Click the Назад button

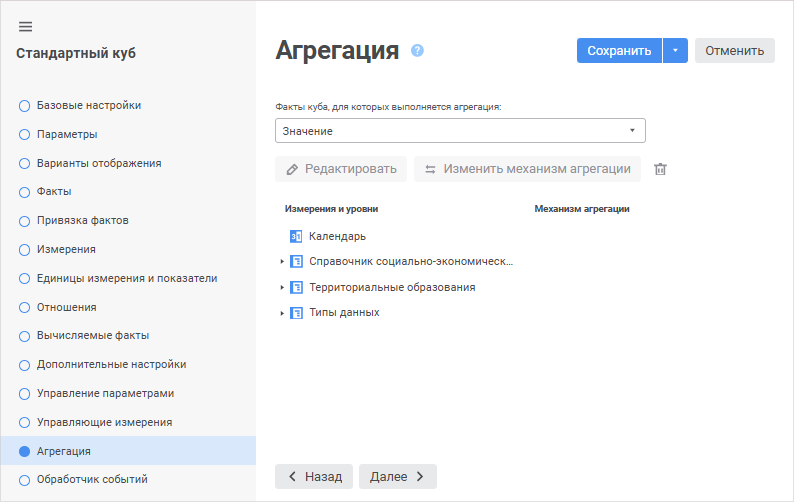314,476
